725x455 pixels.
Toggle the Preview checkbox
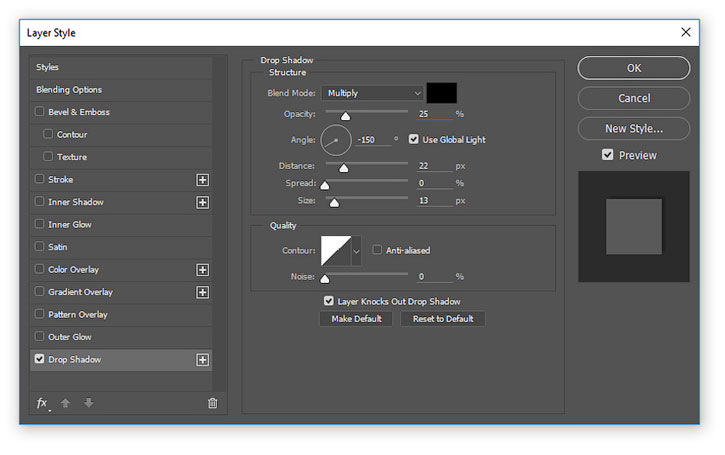tap(608, 155)
